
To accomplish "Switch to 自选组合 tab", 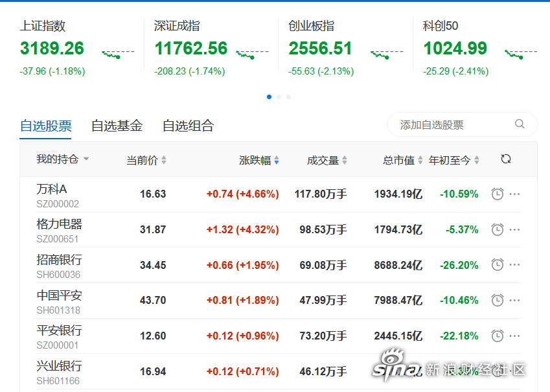I will [x=188, y=126].
